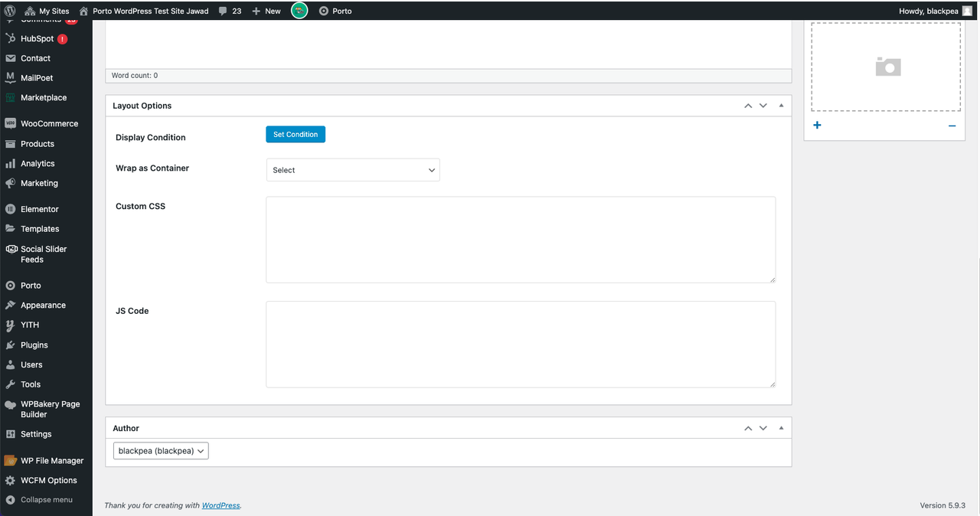View the 23 pending comments
980x516 pixels.
[x=230, y=11]
